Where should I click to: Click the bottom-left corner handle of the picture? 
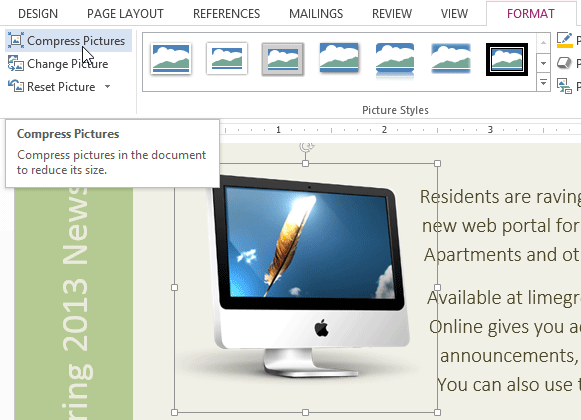click(175, 412)
